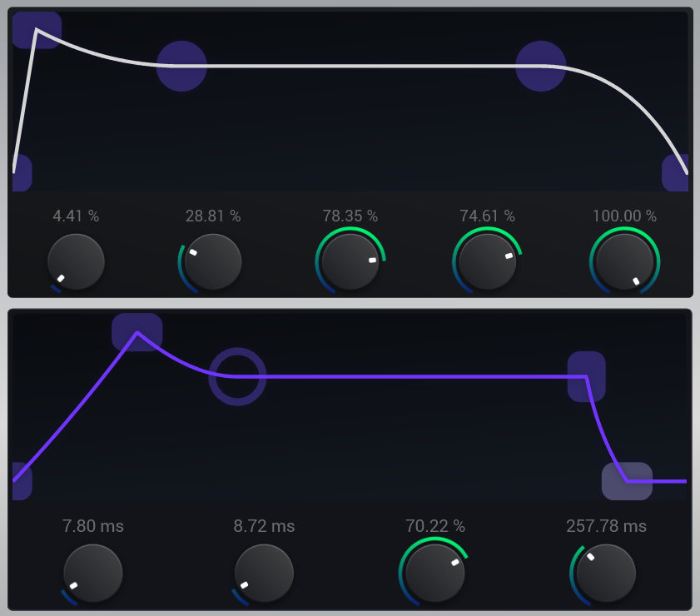Click the knob under 8.72 ms

click(264, 573)
